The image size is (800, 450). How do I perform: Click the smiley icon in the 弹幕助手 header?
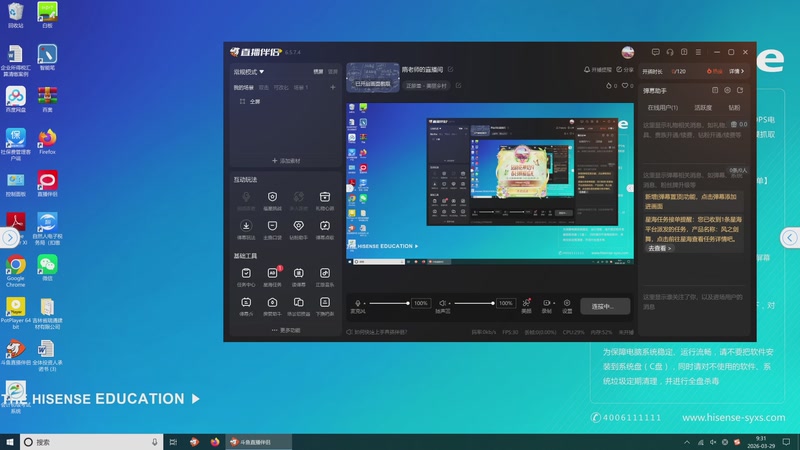click(x=728, y=90)
